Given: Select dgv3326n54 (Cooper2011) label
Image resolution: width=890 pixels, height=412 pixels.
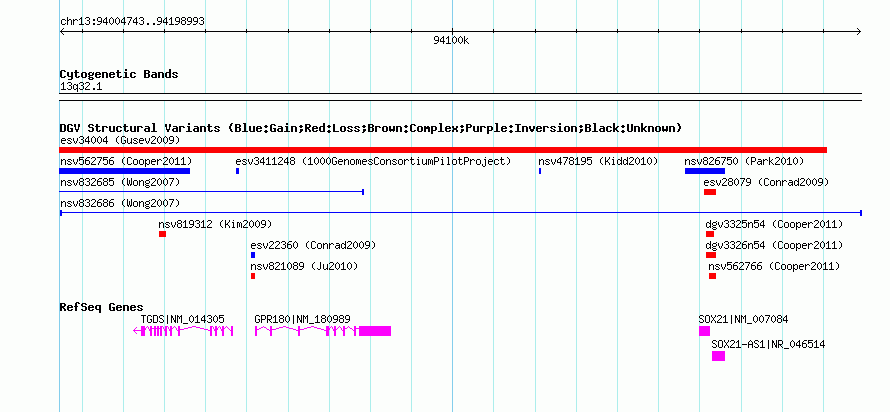Looking at the screenshot, I should pyautogui.click(x=774, y=245).
